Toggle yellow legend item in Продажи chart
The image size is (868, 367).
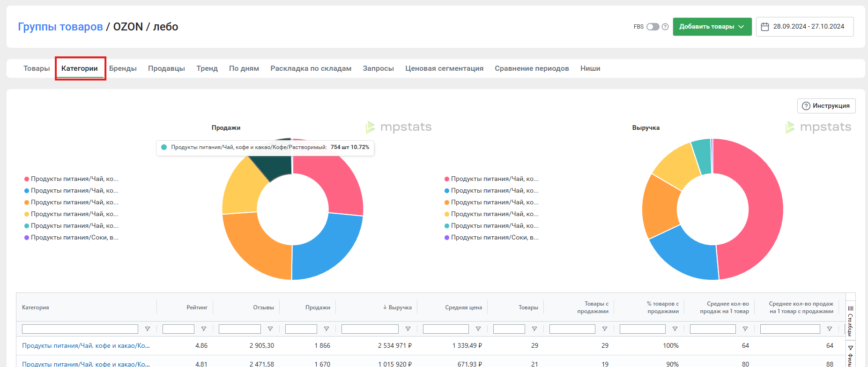pos(71,214)
